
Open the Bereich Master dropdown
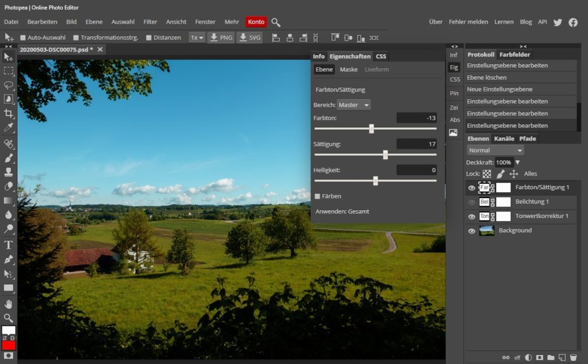click(353, 105)
